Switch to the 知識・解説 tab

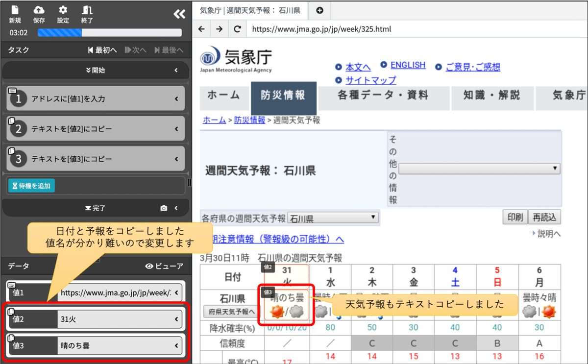pos(492,98)
